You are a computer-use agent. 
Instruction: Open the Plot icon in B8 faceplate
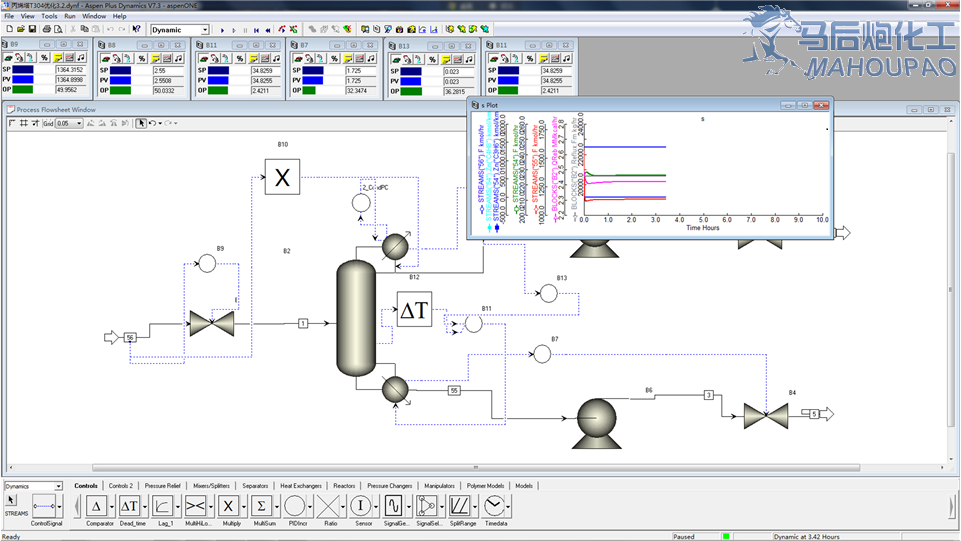click(167, 58)
